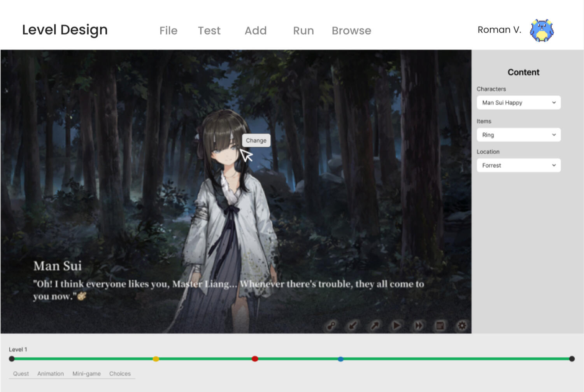Open the Browse menu
This screenshot has width=584, height=392.
coord(352,31)
